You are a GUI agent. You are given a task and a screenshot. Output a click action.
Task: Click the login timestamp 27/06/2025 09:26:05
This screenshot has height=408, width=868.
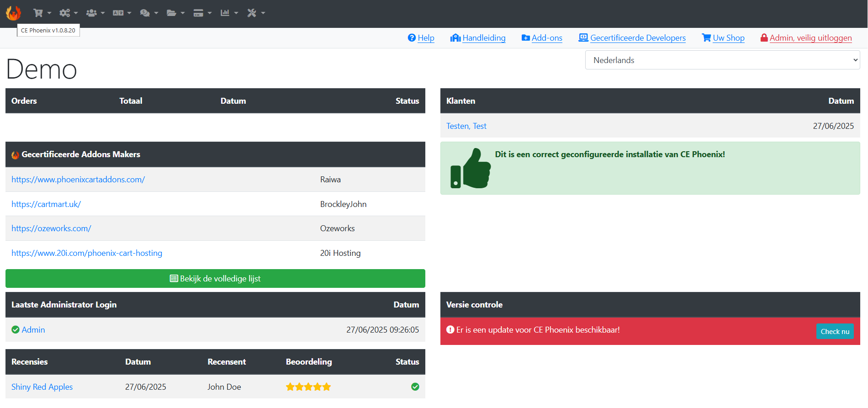(x=382, y=330)
